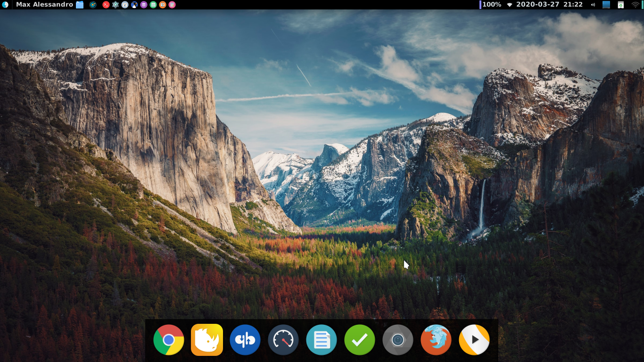This screenshot has height=362, width=644.
Task: Open the media player with play icon
Action: pos(474,340)
